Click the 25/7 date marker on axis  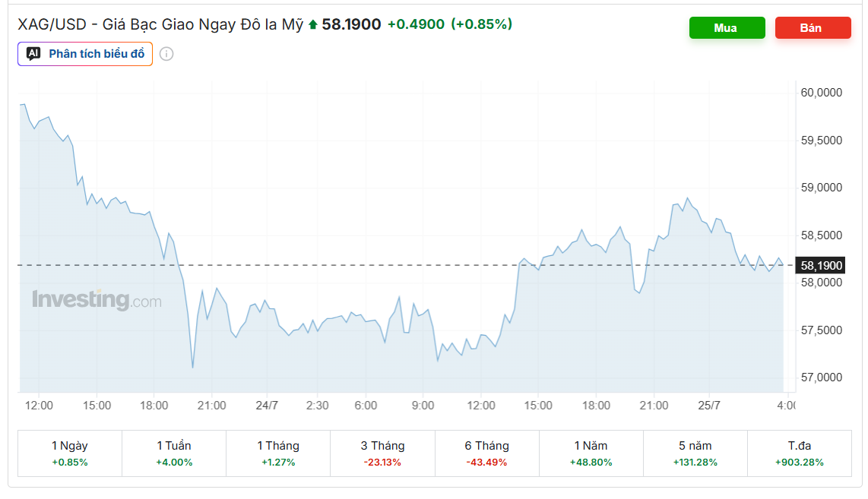click(708, 406)
